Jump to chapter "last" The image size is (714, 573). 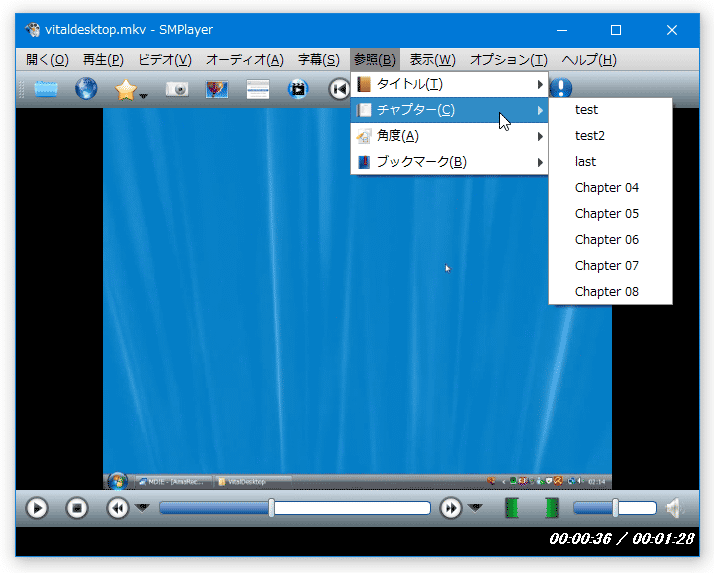tap(611, 162)
